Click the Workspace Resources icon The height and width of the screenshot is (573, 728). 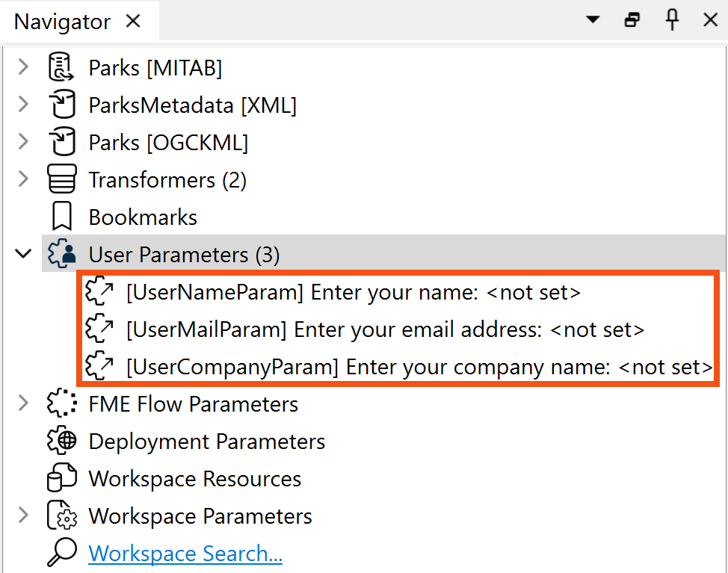pyautogui.click(x=62, y=478)
